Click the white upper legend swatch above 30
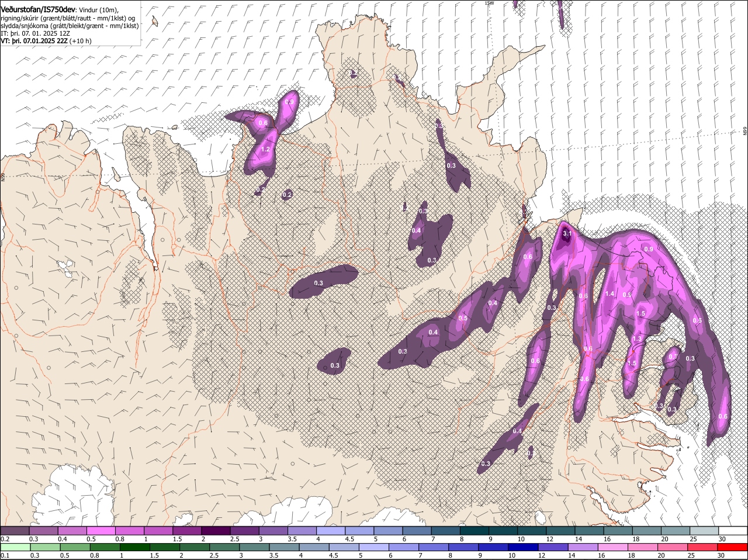Screen dimensions: 748x560 coord(734,531)
